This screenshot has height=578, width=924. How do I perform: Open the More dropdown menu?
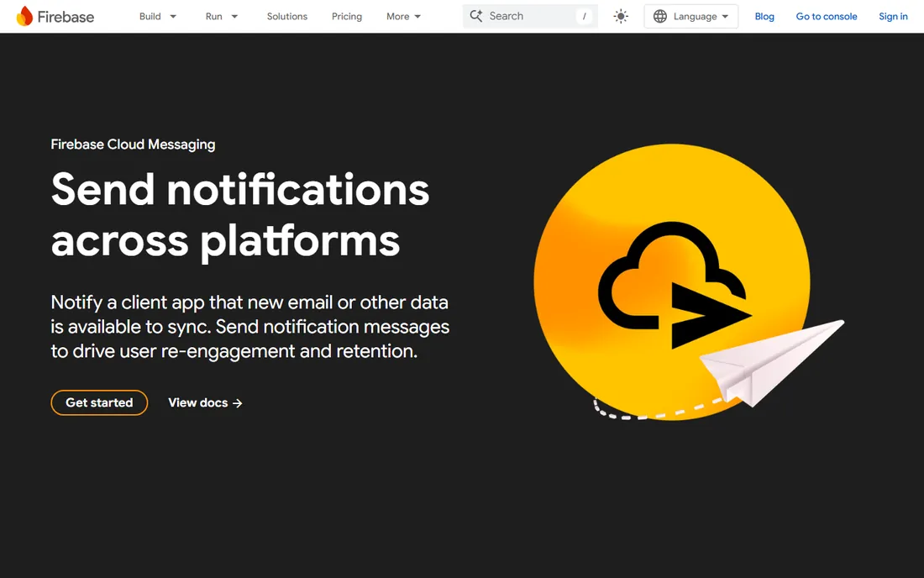pos(404,17)
